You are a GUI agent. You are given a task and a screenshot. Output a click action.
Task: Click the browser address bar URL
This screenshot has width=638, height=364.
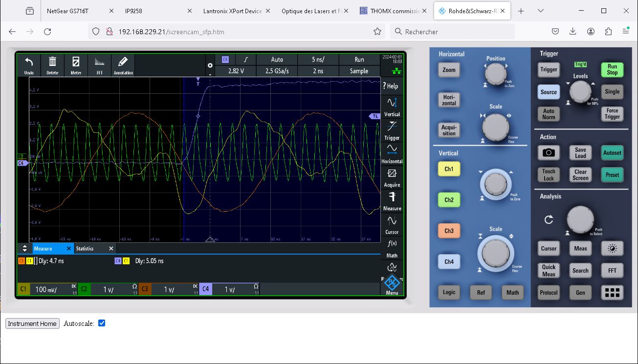pyautogui.click(x=171, y=32)
